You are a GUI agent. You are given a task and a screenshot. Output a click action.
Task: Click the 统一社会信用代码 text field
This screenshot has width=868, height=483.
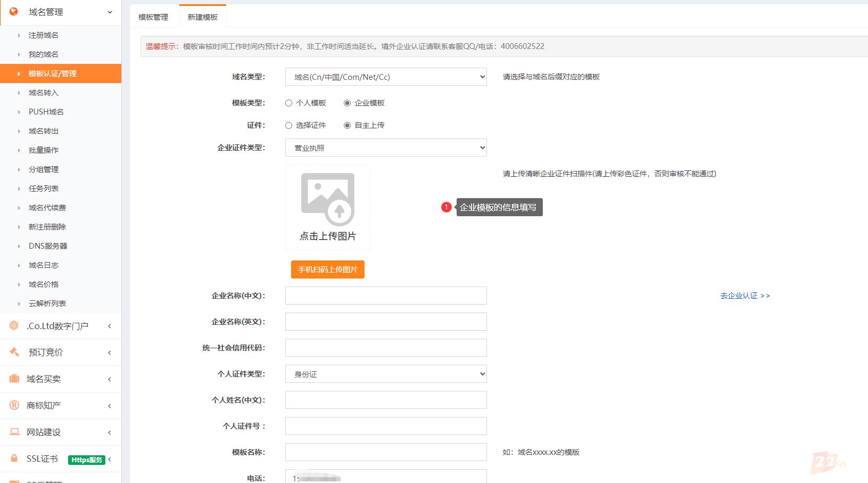(x=386, y=348)
